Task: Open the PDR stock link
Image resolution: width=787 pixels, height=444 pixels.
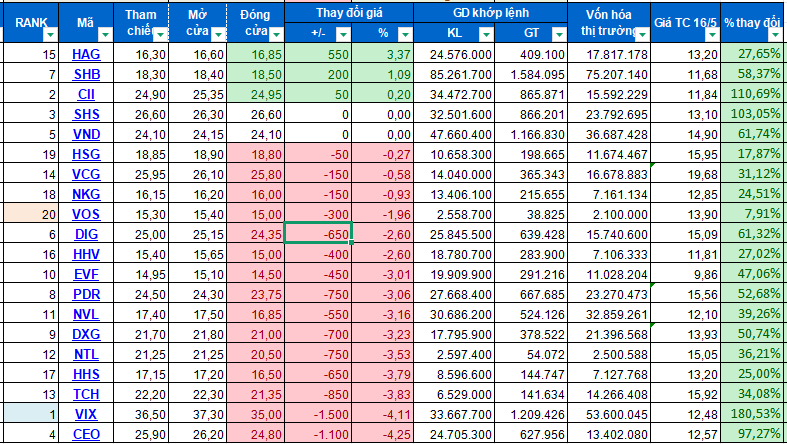Action: coord(86,294)
